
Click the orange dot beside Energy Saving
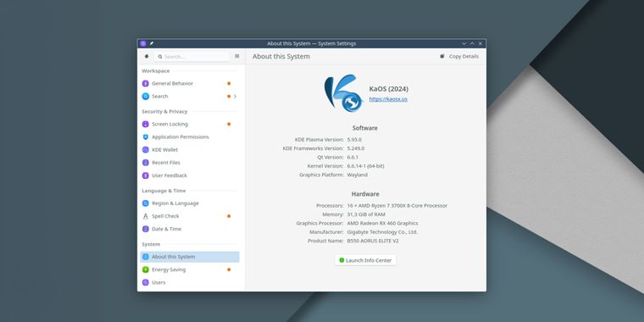[x=229, y=269]
